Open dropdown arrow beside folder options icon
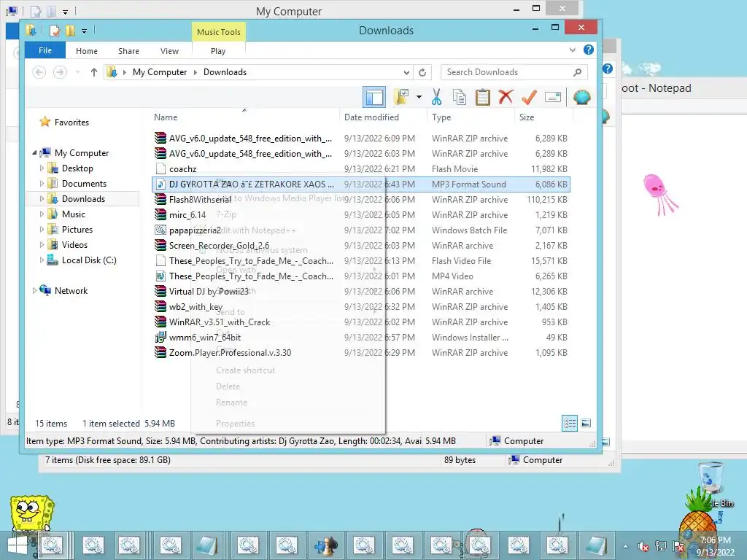Viewport: 747px width, 560px height. [x=419, y=97]
